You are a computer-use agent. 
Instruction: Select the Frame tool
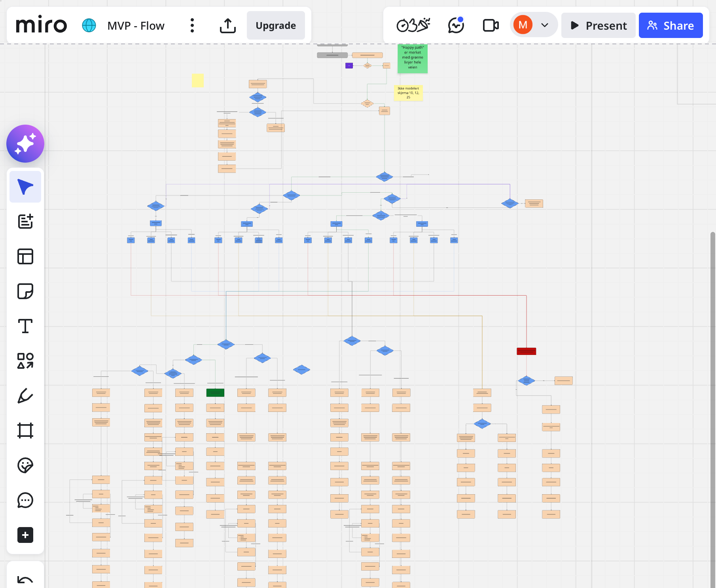[x=25, y=431]
